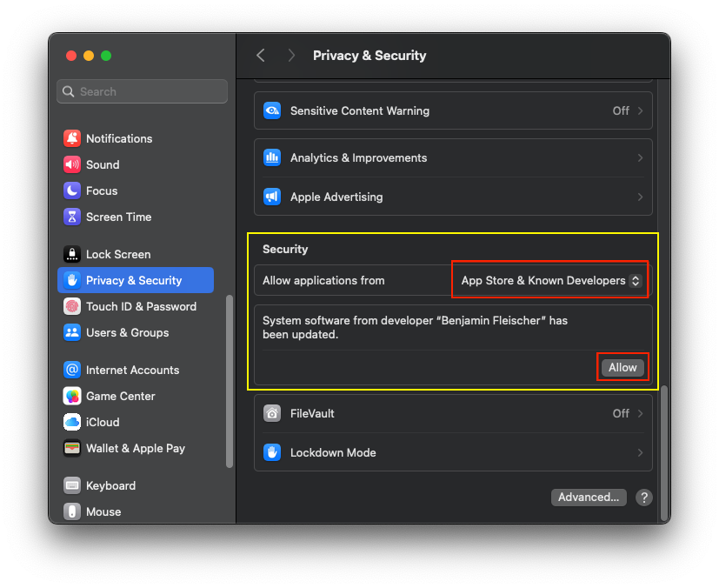Click the Keyboard label
The image size is (719, 588).
tap(111, 485)
